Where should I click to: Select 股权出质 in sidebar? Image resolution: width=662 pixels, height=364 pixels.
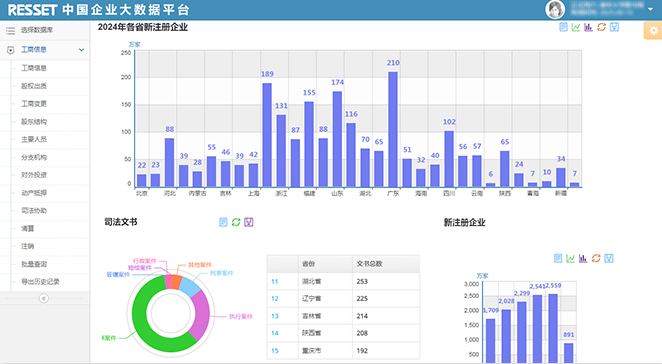(34, 86)
